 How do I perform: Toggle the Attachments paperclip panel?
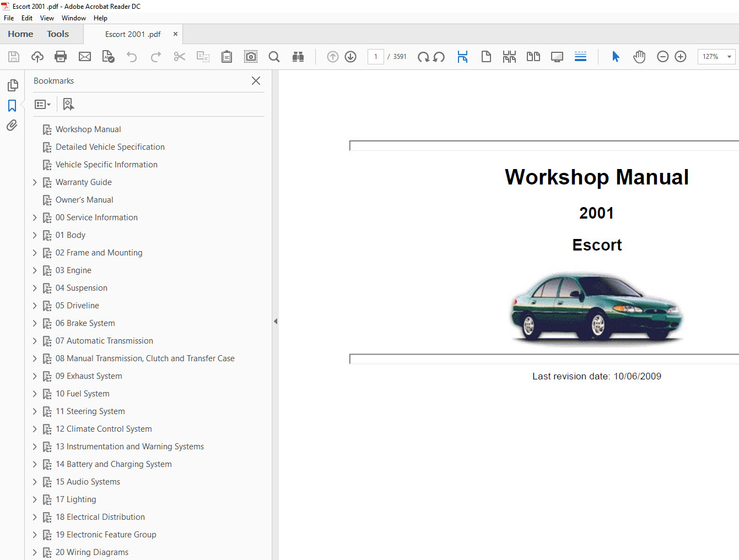tap(12, 126)
